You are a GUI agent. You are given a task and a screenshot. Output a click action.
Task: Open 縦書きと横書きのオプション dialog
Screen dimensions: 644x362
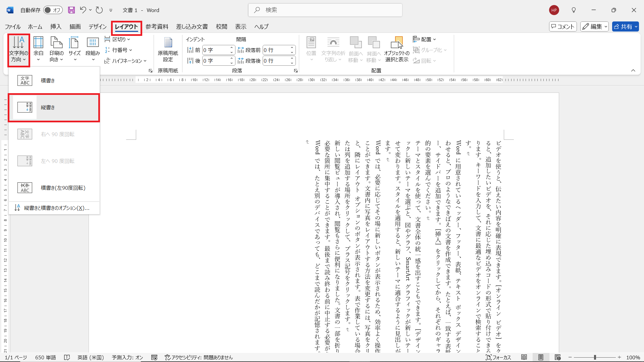[54, 208]
